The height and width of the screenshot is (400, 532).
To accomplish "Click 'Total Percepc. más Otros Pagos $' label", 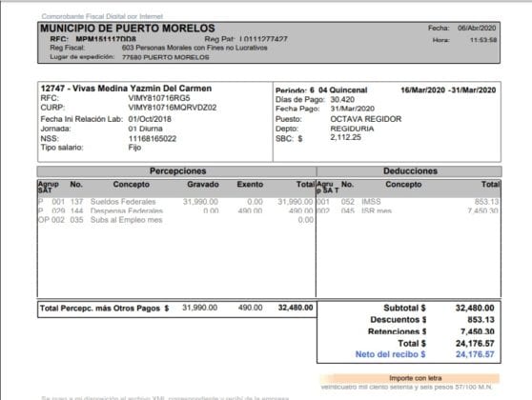I will 105,309.
